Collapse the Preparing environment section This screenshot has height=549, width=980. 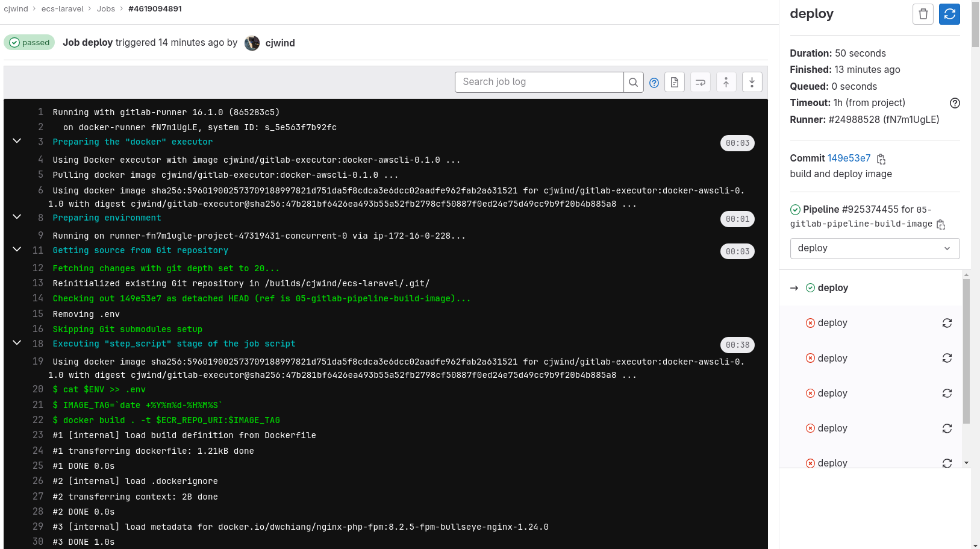coord(17,216)
